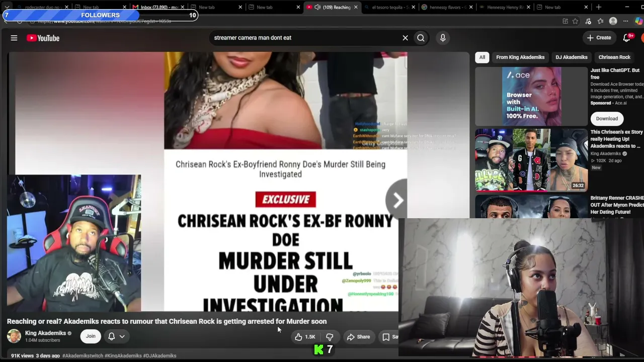Open the #Akademikstwitch hashtag
This screenshot has height=362, width=644.
tap(83, 356)
